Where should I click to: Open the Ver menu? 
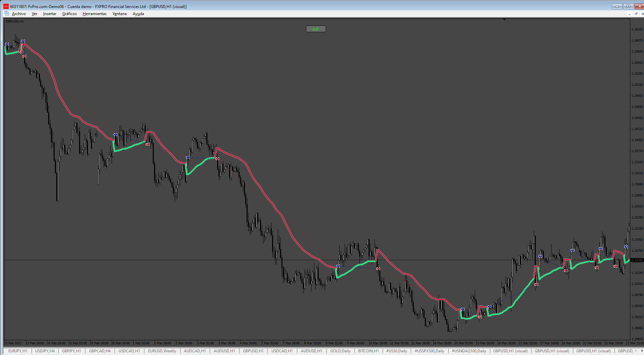[35, 14]
